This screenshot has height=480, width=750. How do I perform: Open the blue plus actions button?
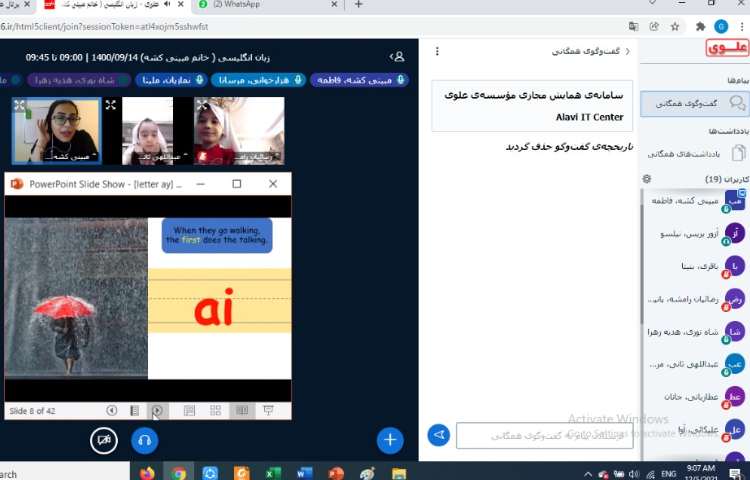(x=390, y=440)
